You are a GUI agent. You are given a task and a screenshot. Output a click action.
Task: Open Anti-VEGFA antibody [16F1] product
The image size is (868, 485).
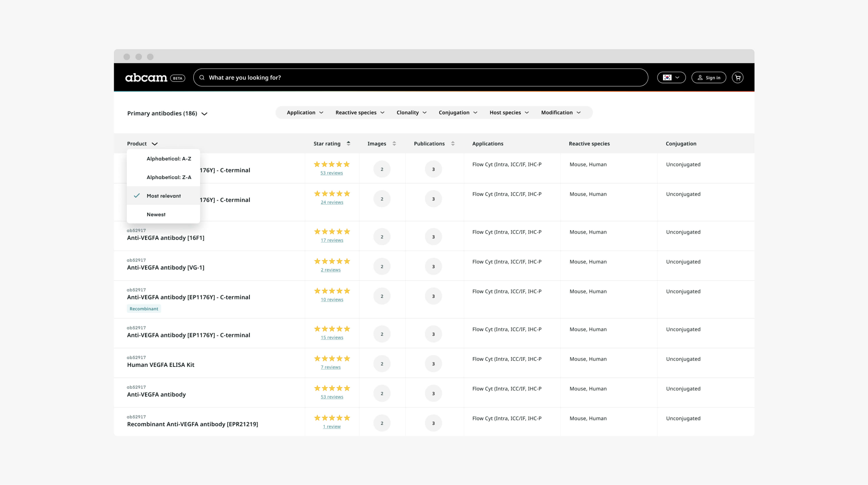pos(165,238)
